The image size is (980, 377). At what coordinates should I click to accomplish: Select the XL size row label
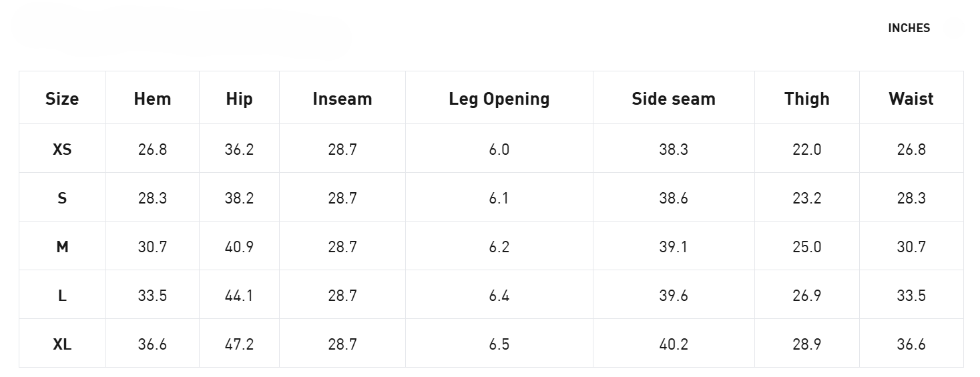pyautogui.click(x=62, y=344)
